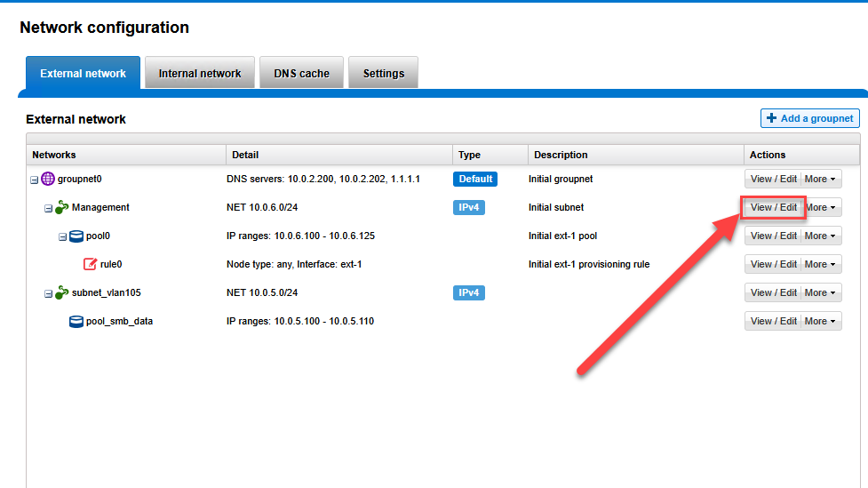Viewport: 868px width, 488px height.
Task: Switch to External network tab
Action: (83, 73)
